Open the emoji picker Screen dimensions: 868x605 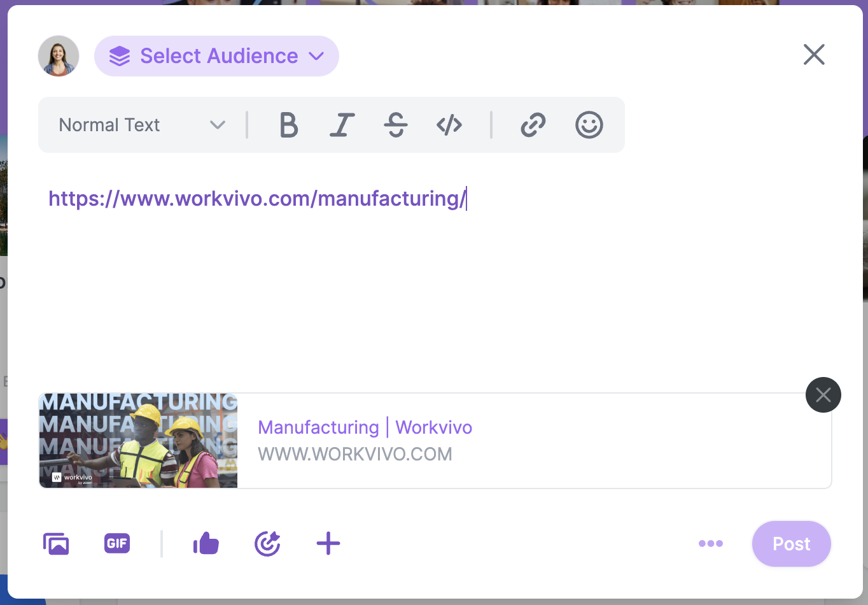[x=589, y=125]
